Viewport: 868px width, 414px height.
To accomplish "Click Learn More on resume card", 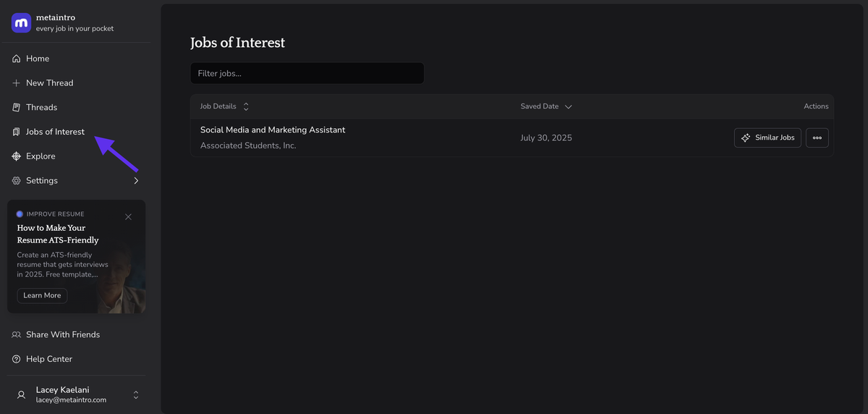I will point(42,295).
